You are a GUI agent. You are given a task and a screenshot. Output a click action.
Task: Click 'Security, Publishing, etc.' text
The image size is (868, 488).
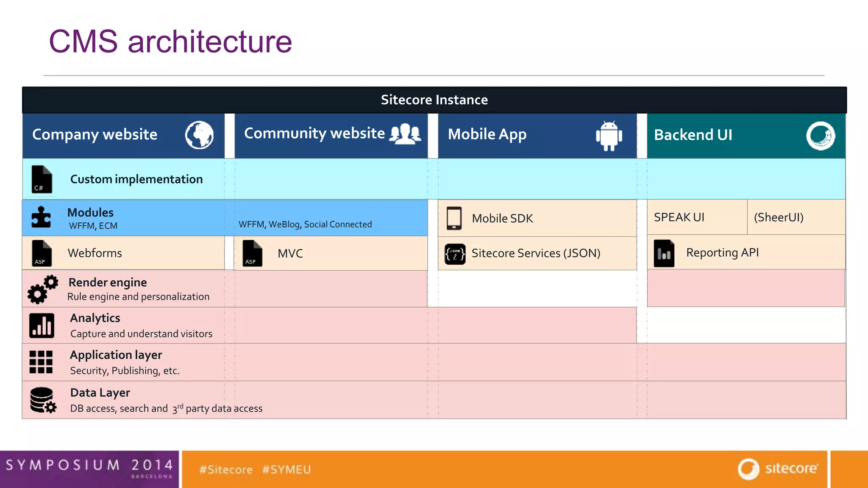125,371
